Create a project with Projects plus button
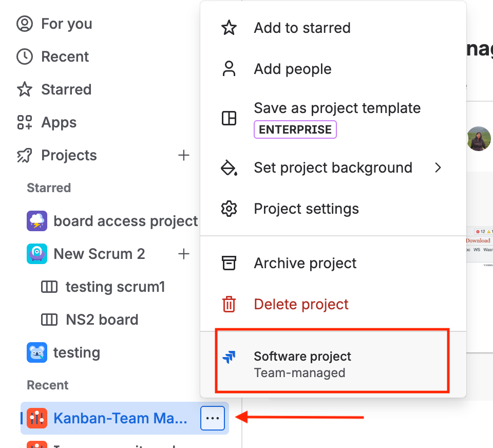The image size is (493, 448). [x=184, y=156]
